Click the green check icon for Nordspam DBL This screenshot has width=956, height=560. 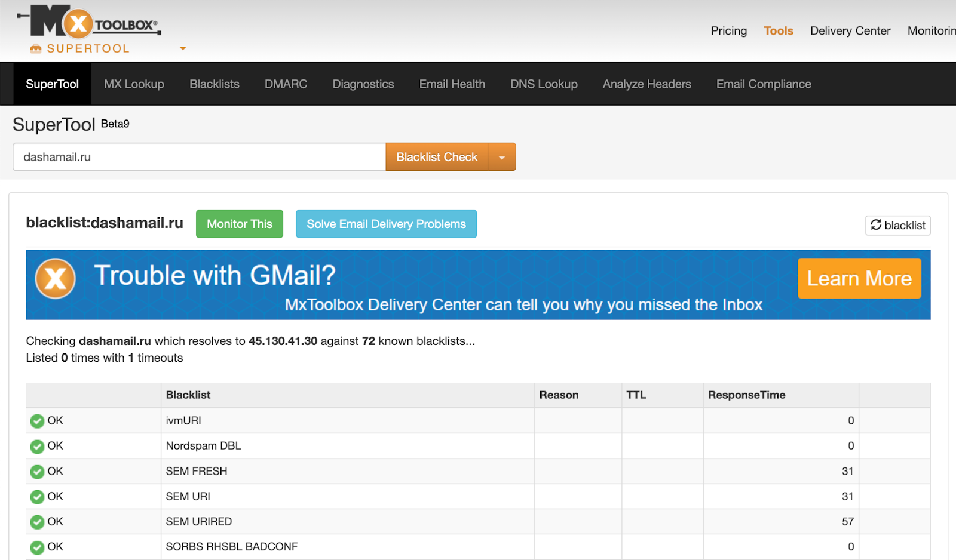tap(37, 446)
